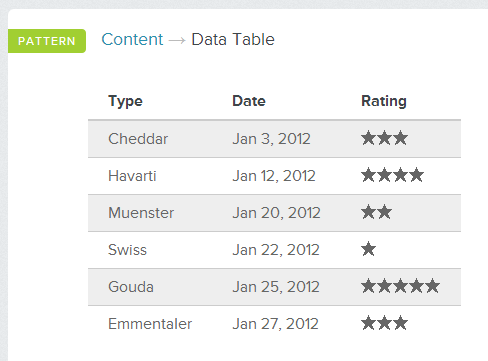488x361 pixels.
Task: Click the Jan 22, 2012 date cell
Action: tap(276, 250)
